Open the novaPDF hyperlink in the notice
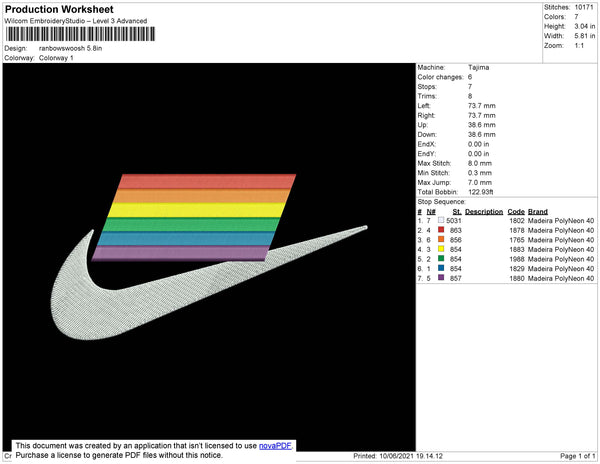 [x=275, y=446]
